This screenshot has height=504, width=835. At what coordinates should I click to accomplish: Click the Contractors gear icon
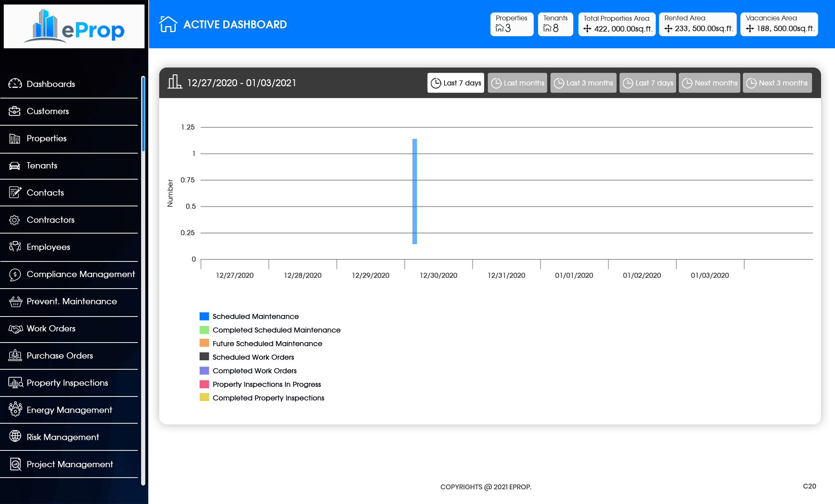(15, 220)
